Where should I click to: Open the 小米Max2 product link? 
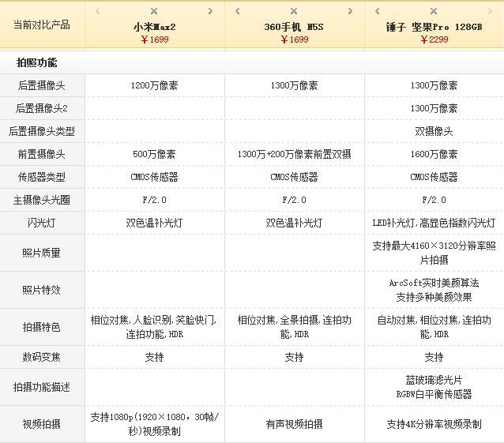click(x=155, y=27)
